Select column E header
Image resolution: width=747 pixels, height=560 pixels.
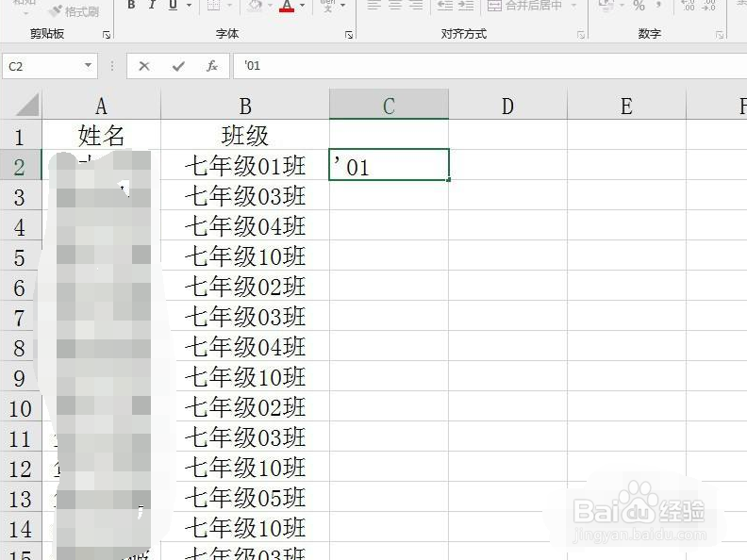pyautogui.click(x=626, y=106)
